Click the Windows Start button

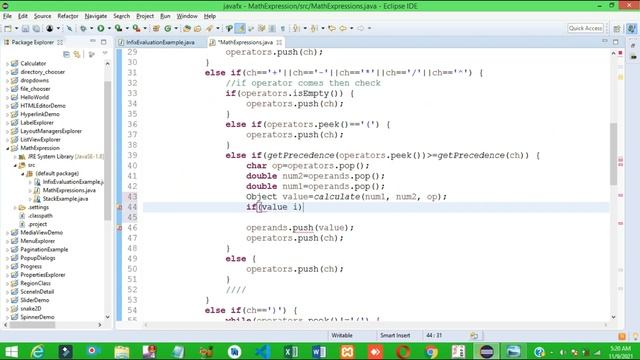coord(11,351)
